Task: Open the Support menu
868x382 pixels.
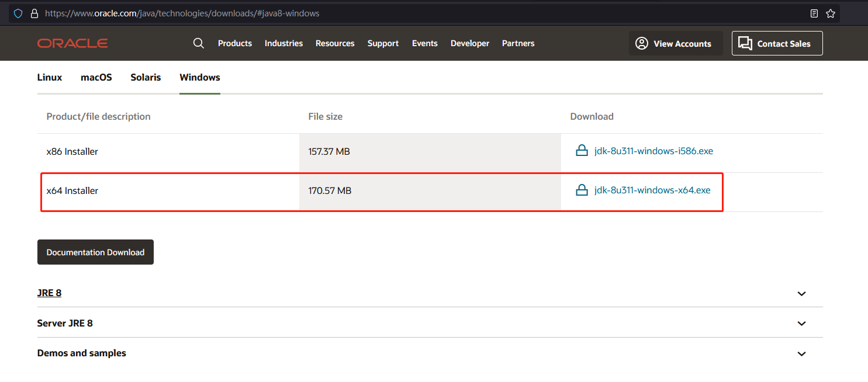Action: coord(383,43)
